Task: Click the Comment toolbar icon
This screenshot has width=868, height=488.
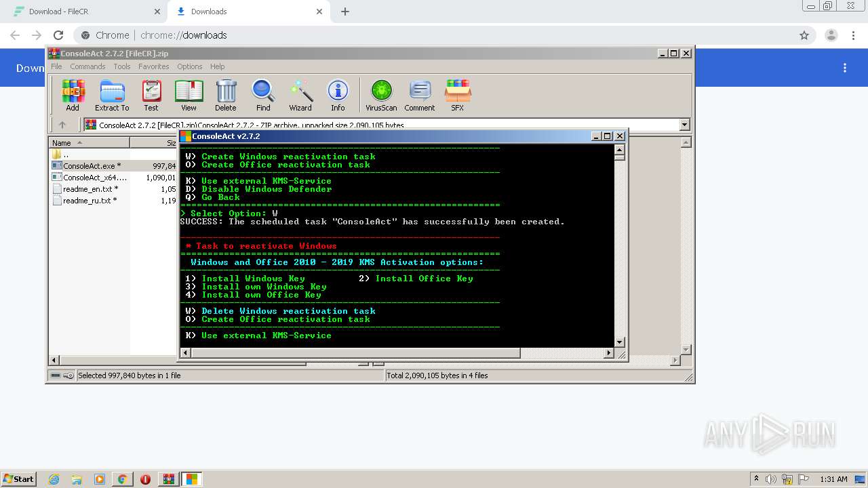Action: coord(420,96)
